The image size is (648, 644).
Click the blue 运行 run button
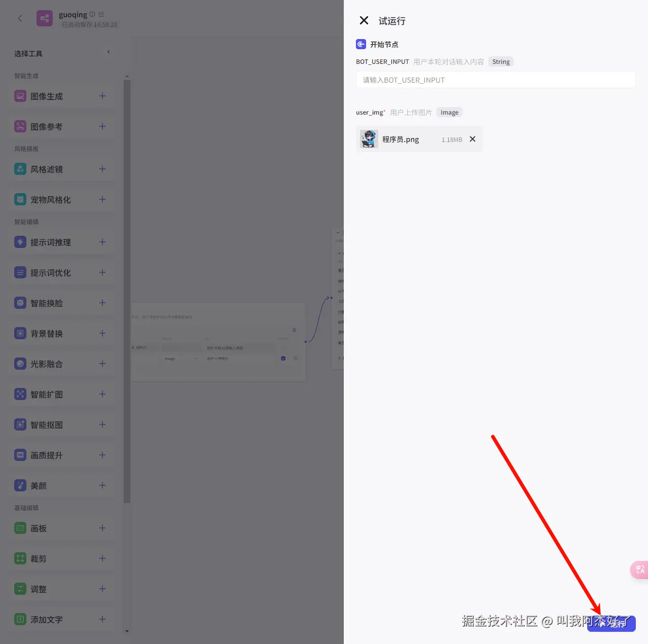[x=611, y=624]
